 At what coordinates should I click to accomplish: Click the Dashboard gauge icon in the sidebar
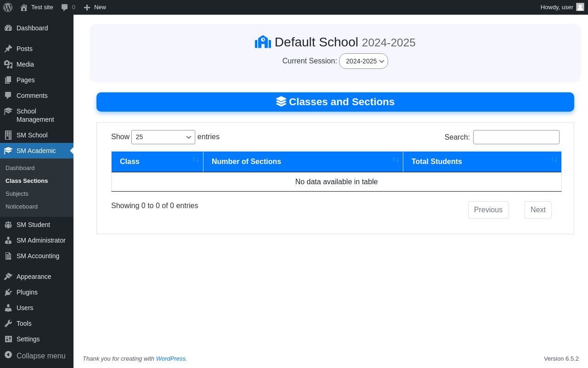coord(8,28)
